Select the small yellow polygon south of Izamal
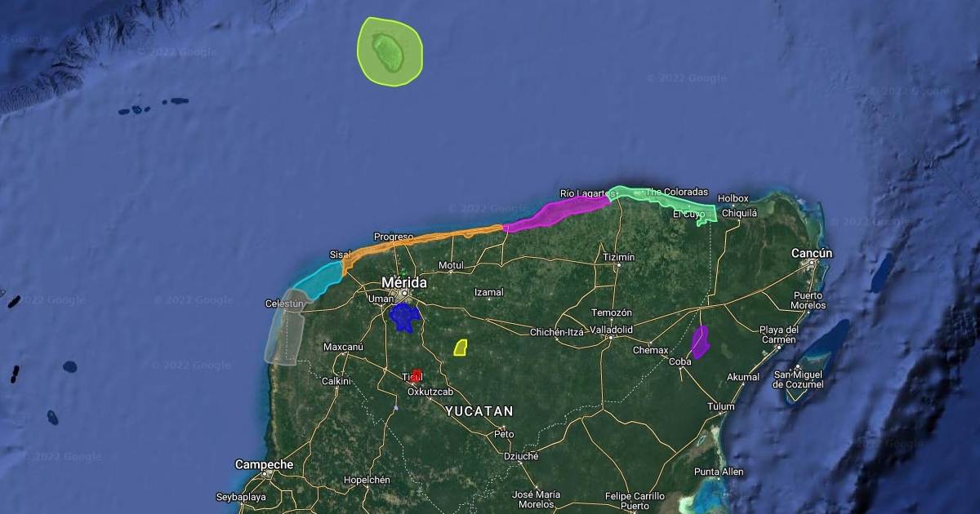 pyautogui.click(x=461, y=348)
